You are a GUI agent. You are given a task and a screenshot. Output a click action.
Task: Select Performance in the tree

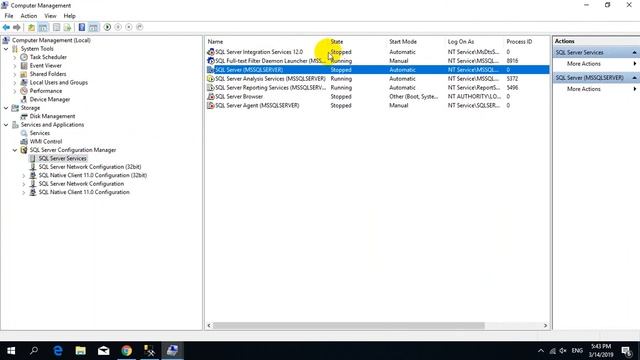(46, 91)
